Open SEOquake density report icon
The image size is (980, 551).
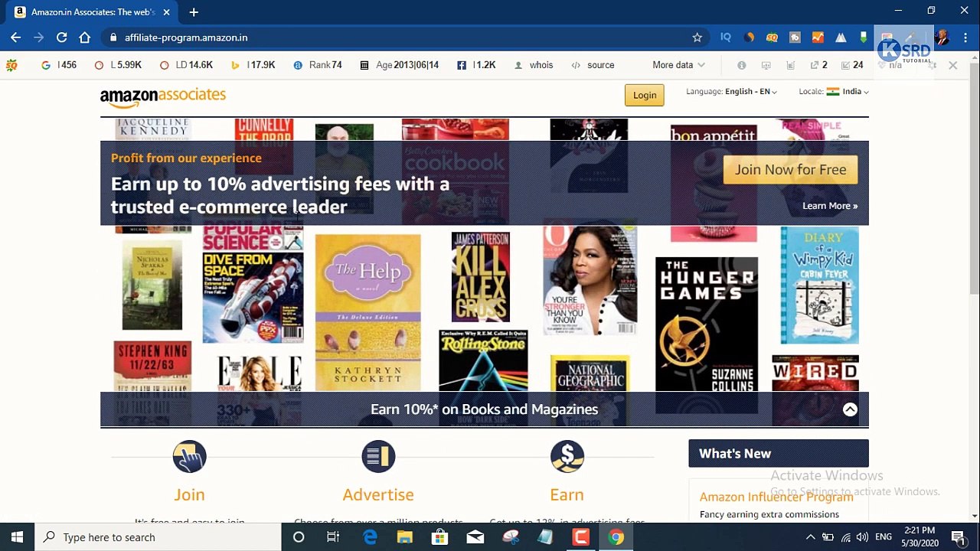(791, 65)
